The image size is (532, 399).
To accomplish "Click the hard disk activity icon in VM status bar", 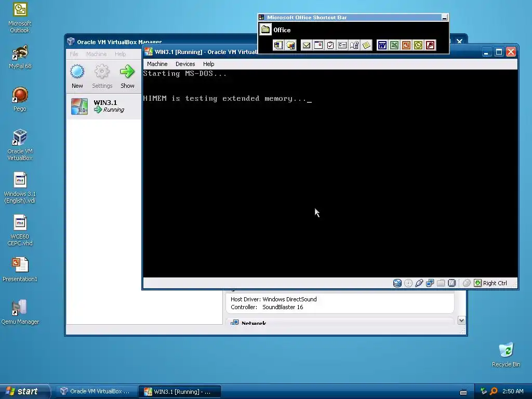I will click(x=397, y=283).
